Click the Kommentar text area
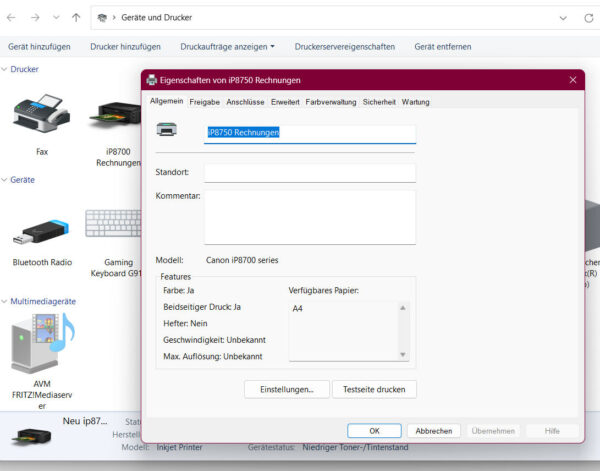 310,217
